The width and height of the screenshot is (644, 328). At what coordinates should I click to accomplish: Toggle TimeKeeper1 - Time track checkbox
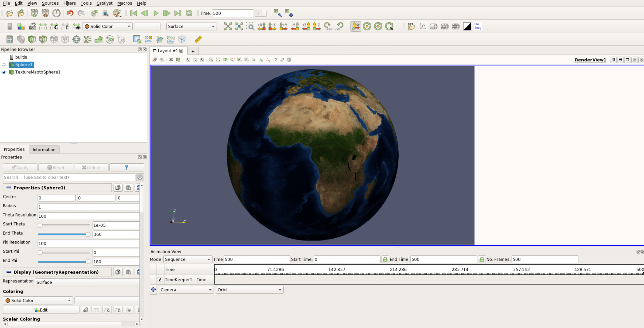click(160, 280)
